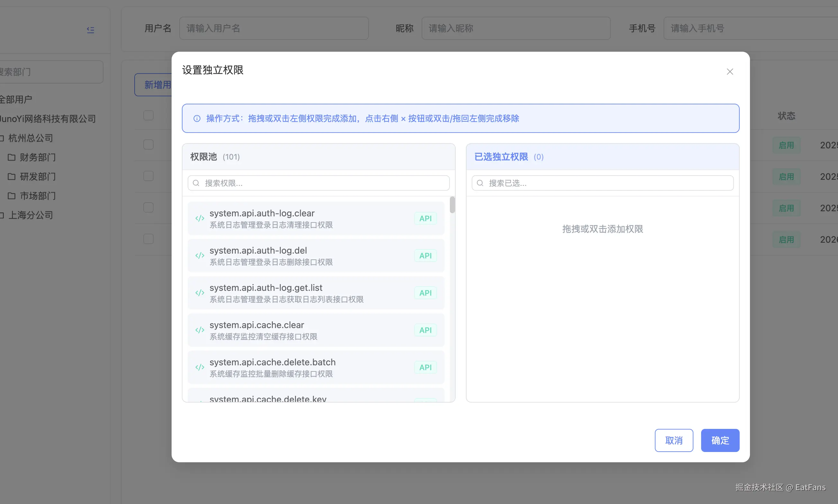Click the 确定 confirm button
This screenshot has width=838, height=504.
[720, 440]
